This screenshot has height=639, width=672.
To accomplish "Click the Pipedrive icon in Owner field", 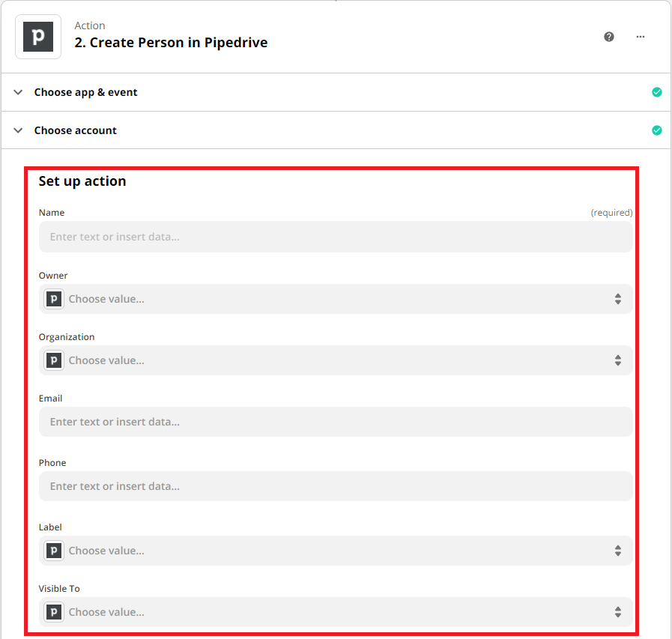I will 54,299.
